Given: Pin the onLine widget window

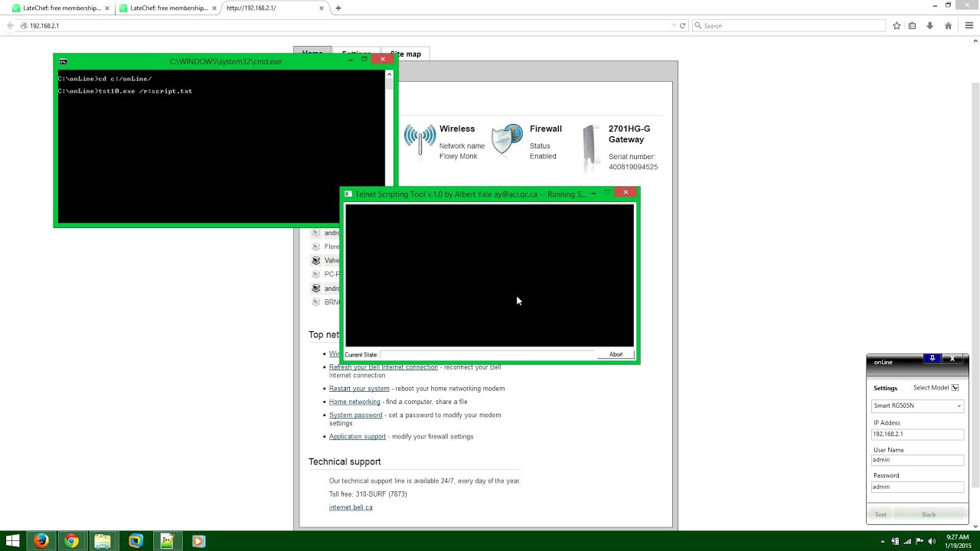Looking at the screenshot, I should pos(932,358).
